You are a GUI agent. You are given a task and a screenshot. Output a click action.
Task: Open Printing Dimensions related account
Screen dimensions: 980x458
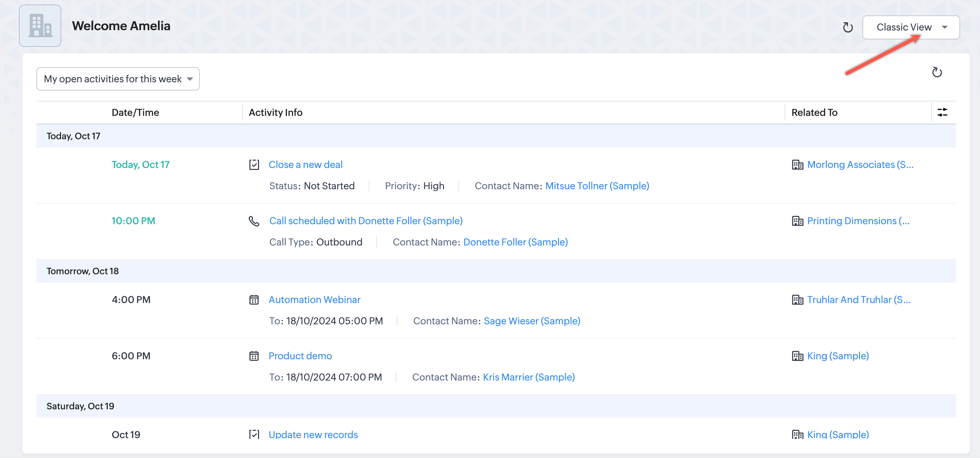tap(858, 221)
